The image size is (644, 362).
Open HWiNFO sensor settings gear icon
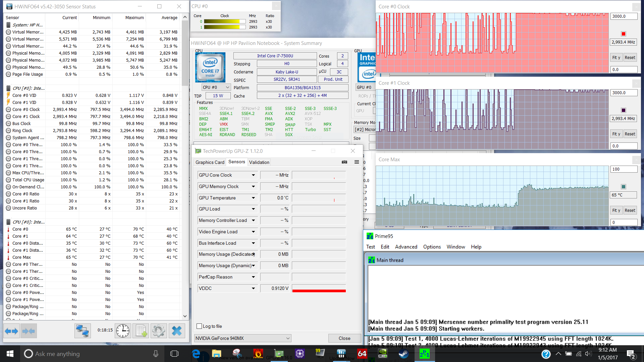(159, 331)
